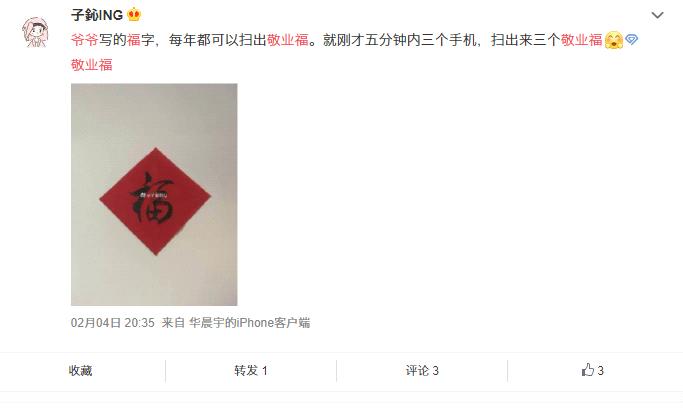The width and height of the screenshot is (683, 416).
Task: Click the user avatar of 子鈊ING
Action: tap(36, 32)
